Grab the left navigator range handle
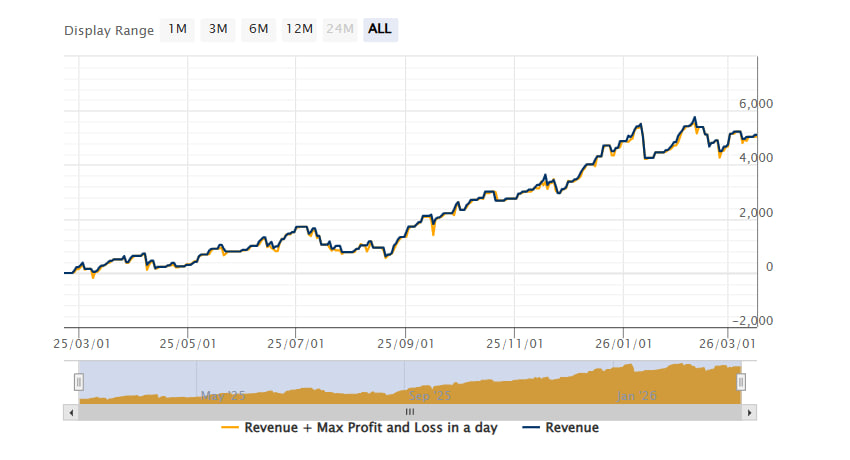 [x=79, y=382]
